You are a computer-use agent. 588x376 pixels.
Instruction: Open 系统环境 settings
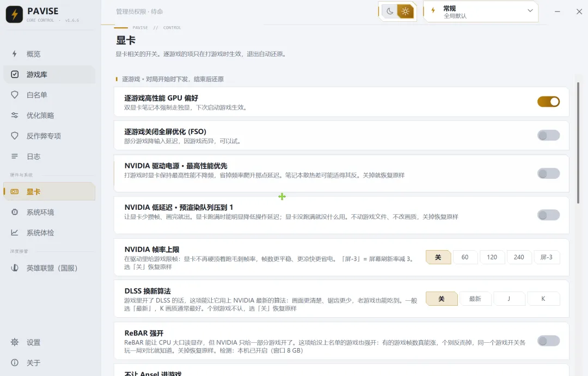(x=49, y=212)
